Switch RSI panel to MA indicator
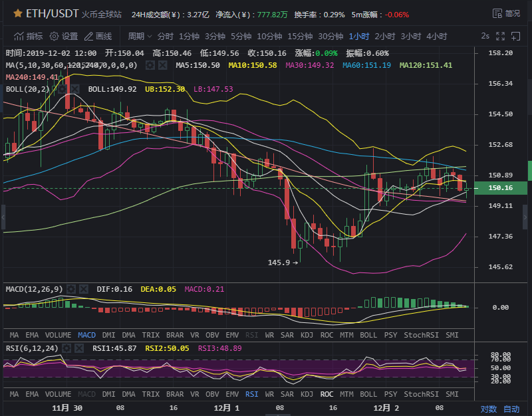Viewport: 532px width, 416px height. [14, 394]
